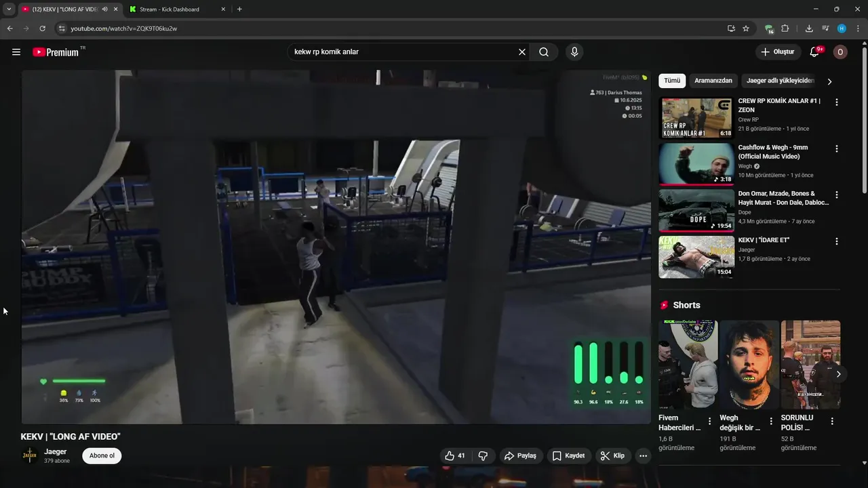
Task: Open browser downloads
Action: [809, 28]
